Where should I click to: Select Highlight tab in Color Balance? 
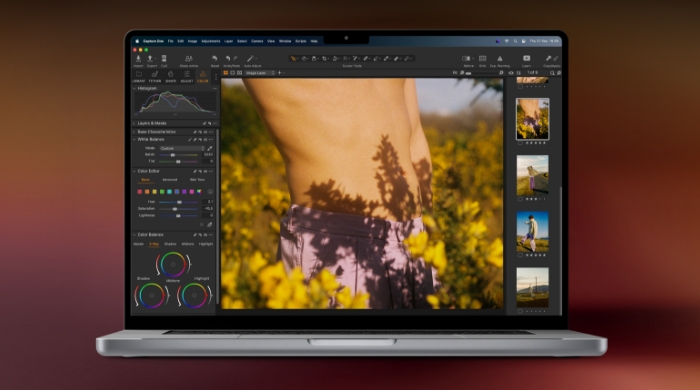point(206,244)
